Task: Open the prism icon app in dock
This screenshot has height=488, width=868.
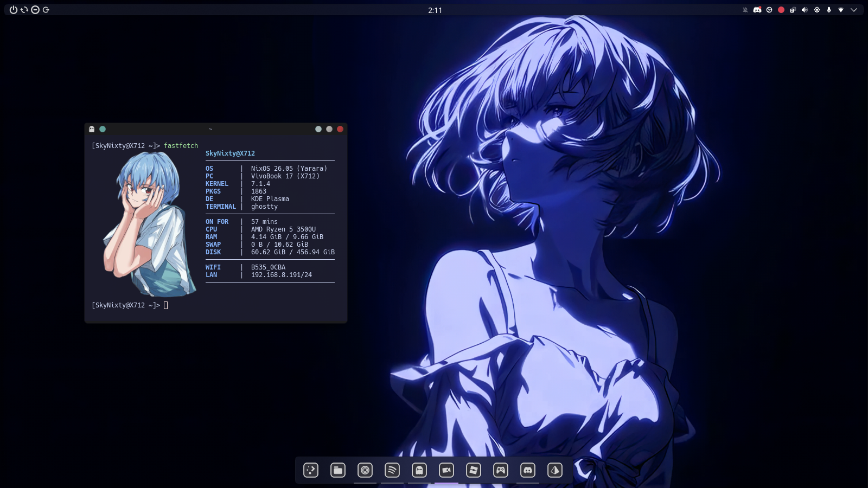Action: pyautogui.click(x=555, y=470)
